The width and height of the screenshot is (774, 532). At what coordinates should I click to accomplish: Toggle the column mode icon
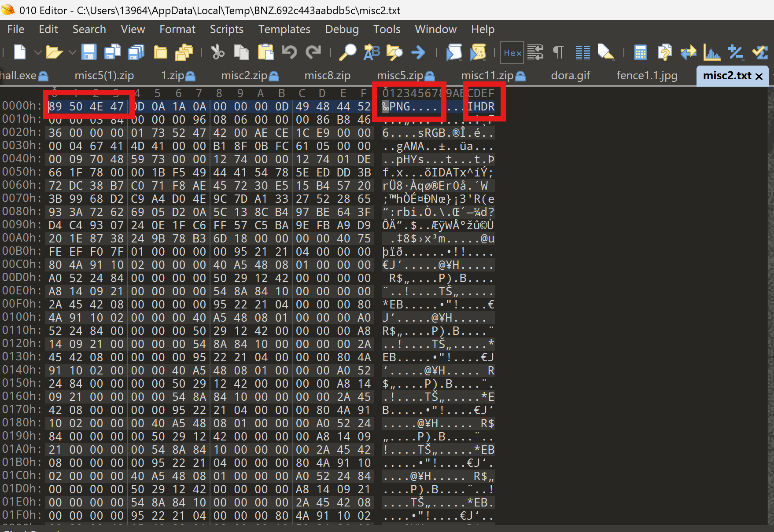[x=582, y=52]
